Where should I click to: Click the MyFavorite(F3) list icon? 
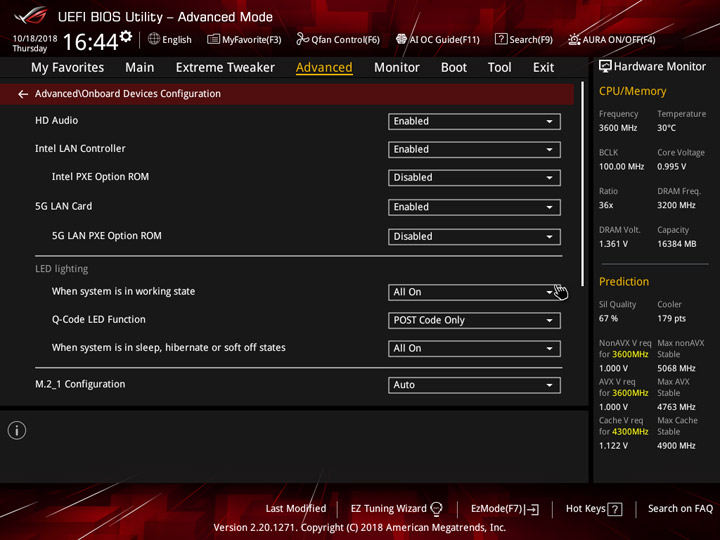tap(213, 39)
